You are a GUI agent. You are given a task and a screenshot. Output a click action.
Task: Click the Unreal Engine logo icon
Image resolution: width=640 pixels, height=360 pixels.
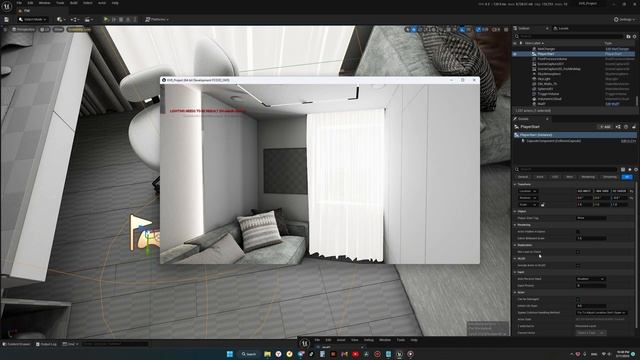[x=7, y=7]
